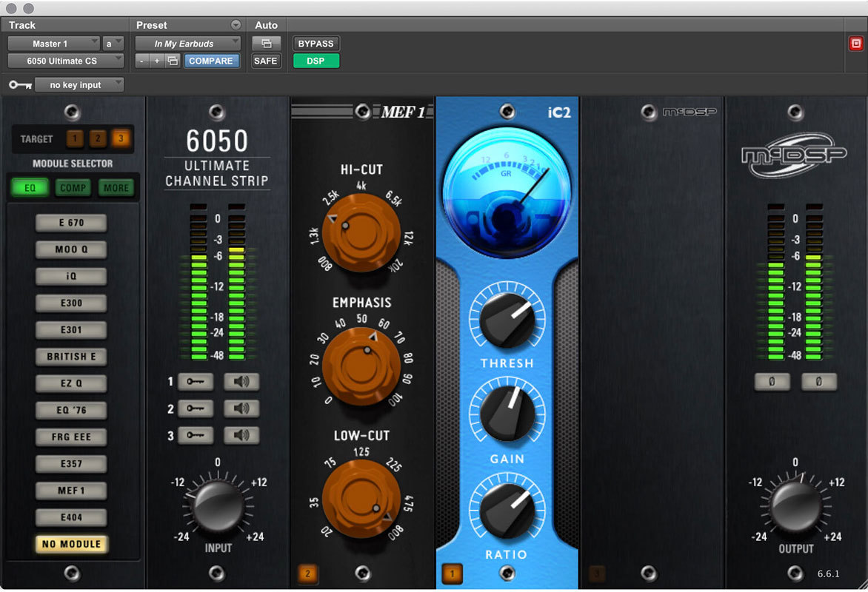The image size is (868, 592).
Task: Open the In My Earbuds preset dropdown
Action: pyautogui.click(x=188, y=44)
